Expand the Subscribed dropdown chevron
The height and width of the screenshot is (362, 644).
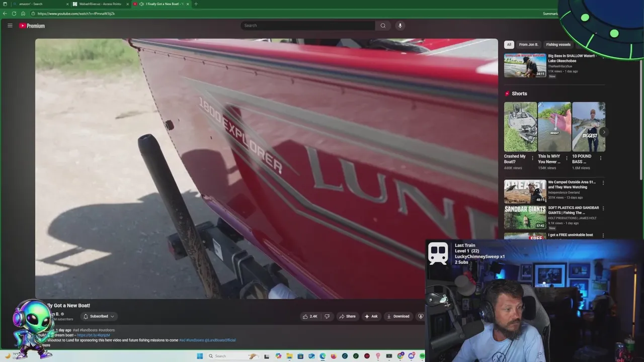[112, 316]
